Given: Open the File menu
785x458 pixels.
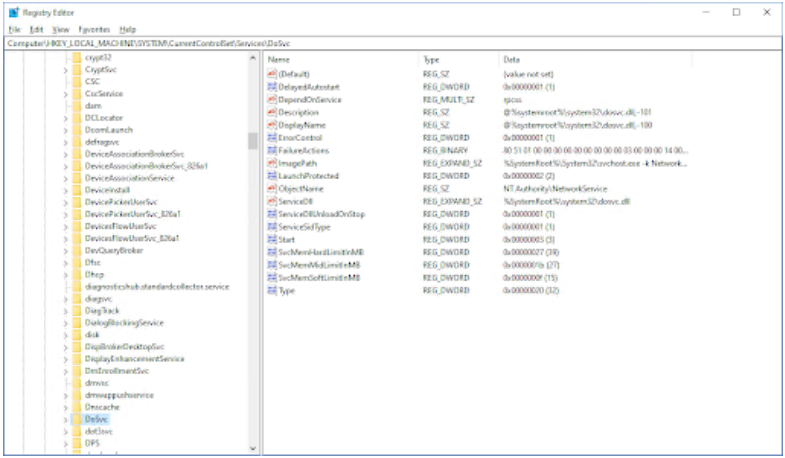Looking at the screenshot, I should [x=14, y=30].
